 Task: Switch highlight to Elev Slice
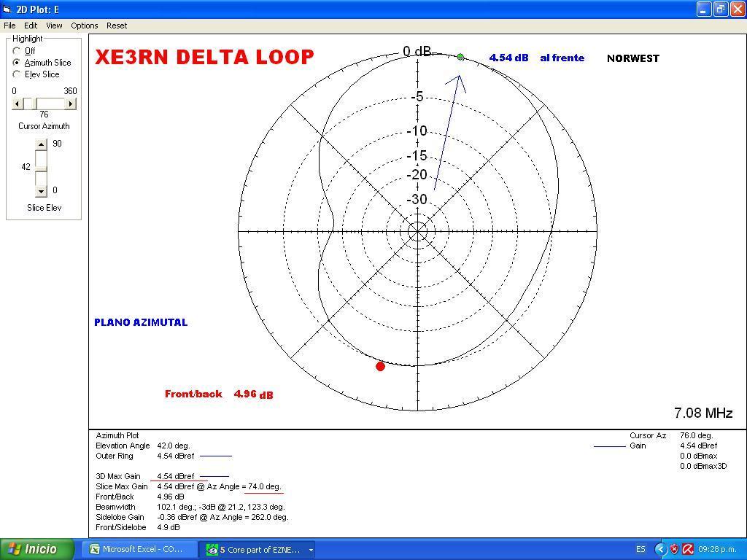pyautogui.click(x=17, y=74)
